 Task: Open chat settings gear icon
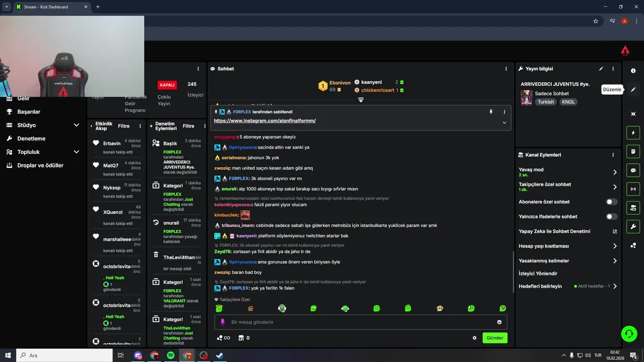click(x=474, y=338)
